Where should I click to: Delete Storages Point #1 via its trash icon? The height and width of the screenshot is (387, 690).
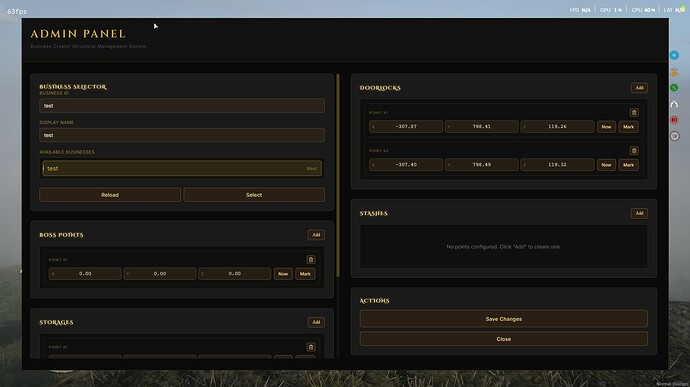(311, 347)
